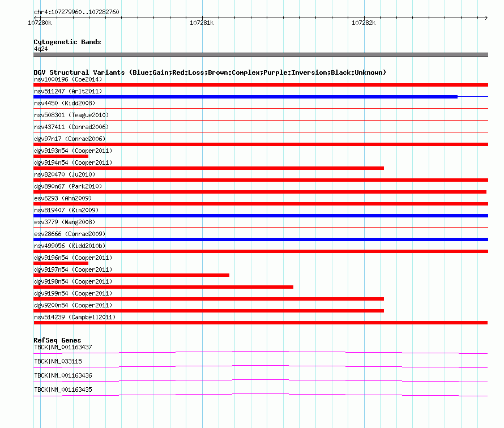Open variant nsv1000196 (Coe2014) label
This screenshot has height=428, width=504.
68,79
